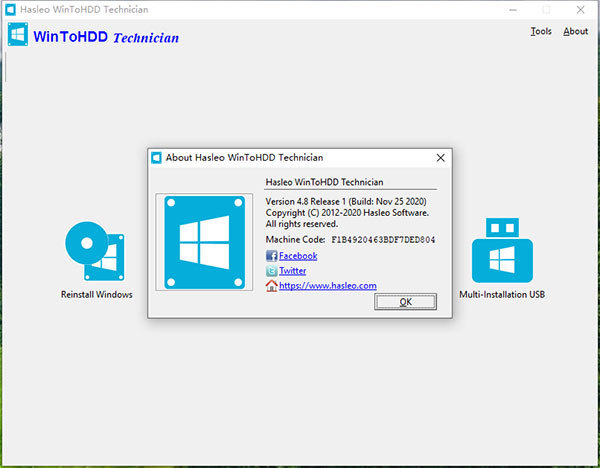The height and width of the screenshot is (468, 600).
Task: Click the title bar application icon
Action: click(x=10, y=10)
